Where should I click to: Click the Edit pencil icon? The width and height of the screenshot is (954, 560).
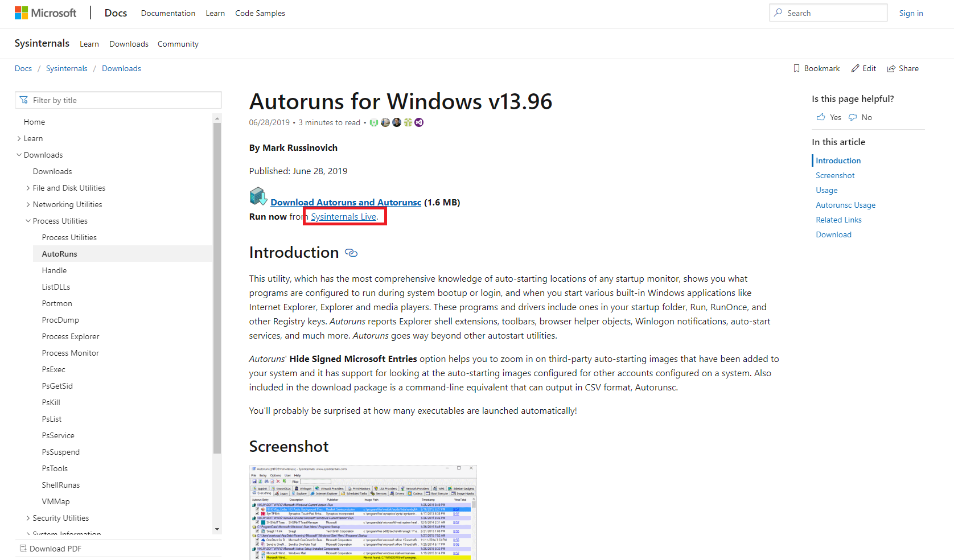click(855, 68)
